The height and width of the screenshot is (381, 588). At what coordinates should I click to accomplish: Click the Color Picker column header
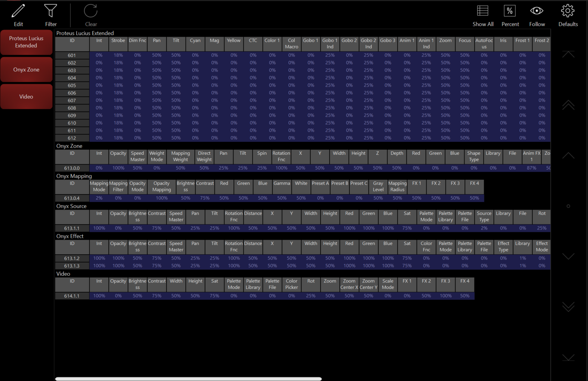[292, 284]
